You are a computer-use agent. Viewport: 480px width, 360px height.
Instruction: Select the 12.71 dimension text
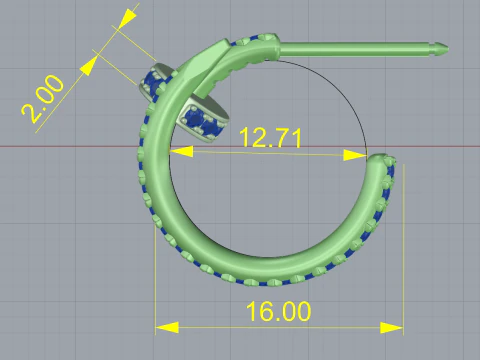coord(270,137)
